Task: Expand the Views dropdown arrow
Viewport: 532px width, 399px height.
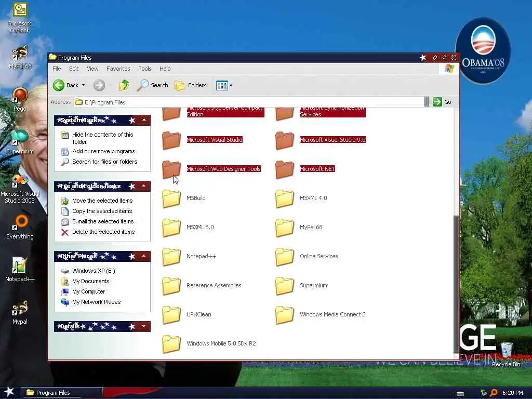Action: (x=231, y=86)
